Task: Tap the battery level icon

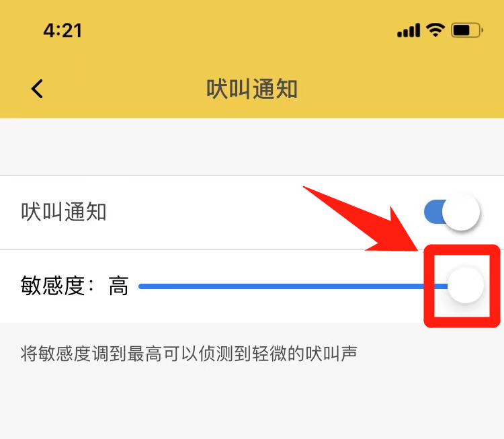Action: click(x=467, y=30)
